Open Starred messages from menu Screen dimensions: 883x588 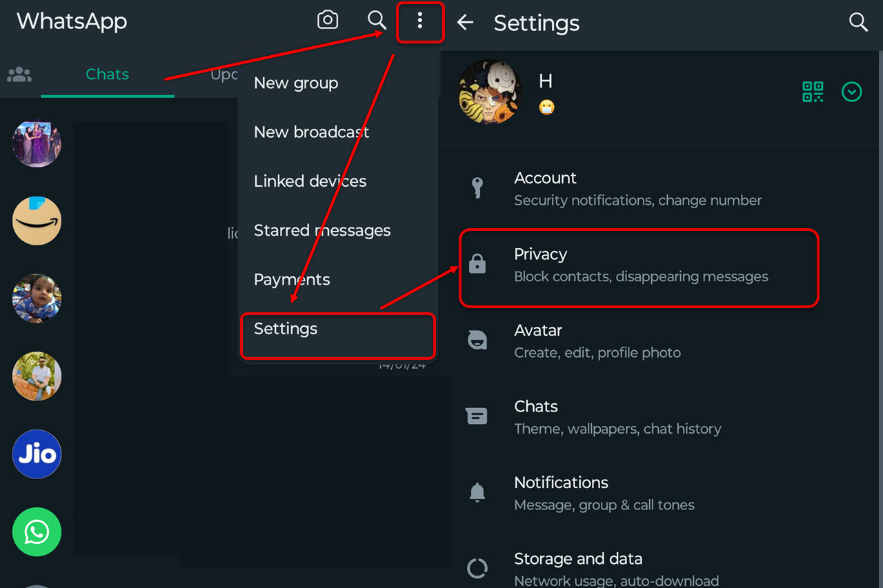[x=322, y=230]
